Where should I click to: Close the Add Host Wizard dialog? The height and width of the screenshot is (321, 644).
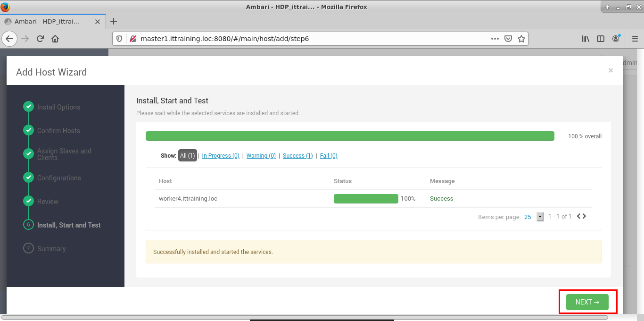(611, 70)
